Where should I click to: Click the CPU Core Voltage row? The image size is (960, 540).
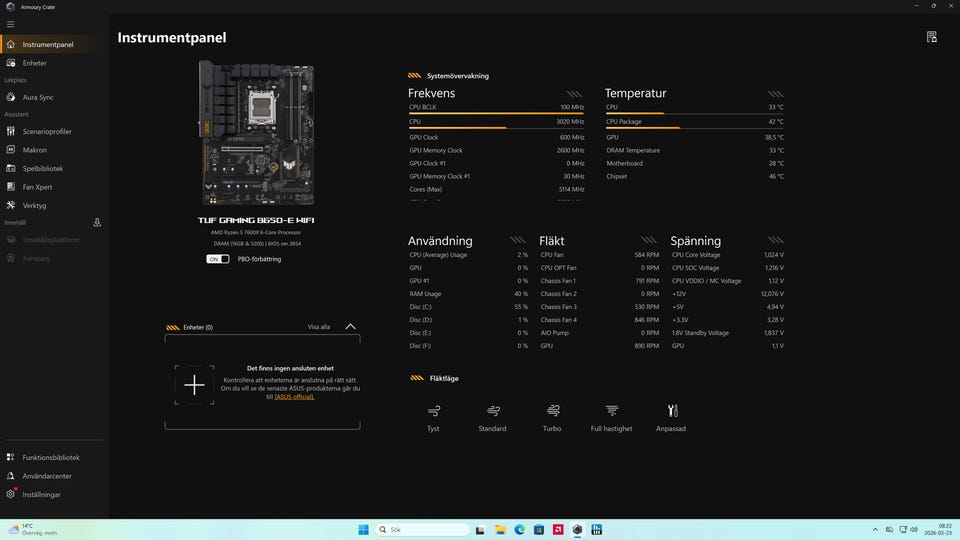727,255
